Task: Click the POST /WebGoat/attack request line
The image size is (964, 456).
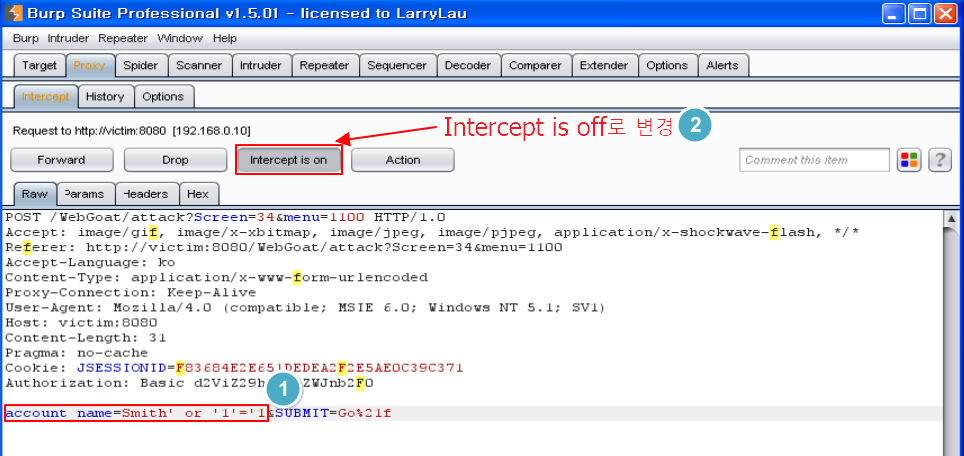Action: tap(226, 218)
